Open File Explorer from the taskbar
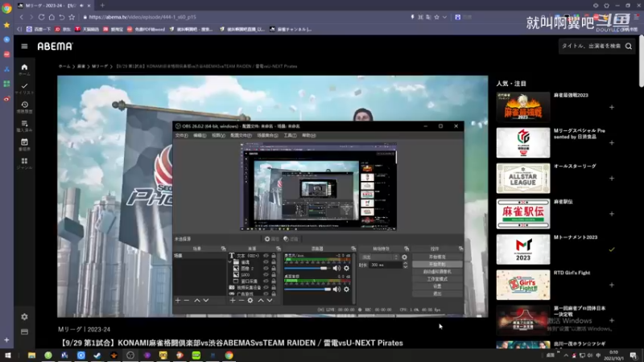 coord(31,356)
